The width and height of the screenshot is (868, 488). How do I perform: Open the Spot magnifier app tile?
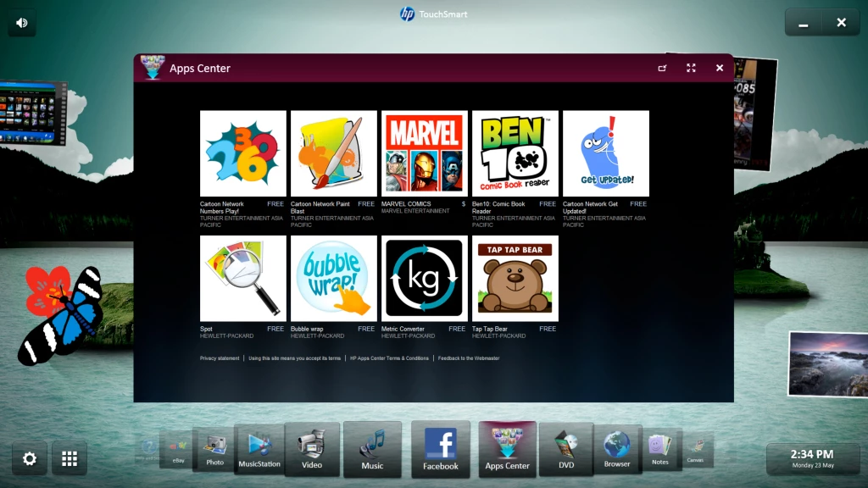tap(243, 278)
